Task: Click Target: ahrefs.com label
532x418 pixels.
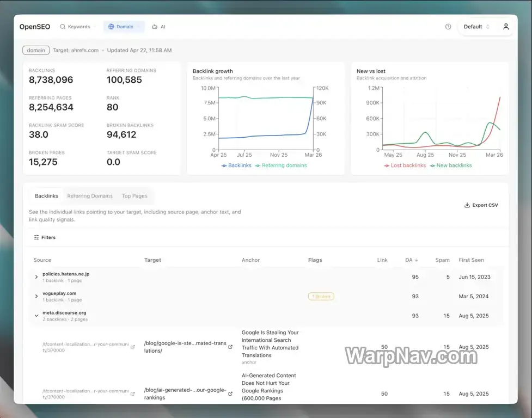Action: 76,50
